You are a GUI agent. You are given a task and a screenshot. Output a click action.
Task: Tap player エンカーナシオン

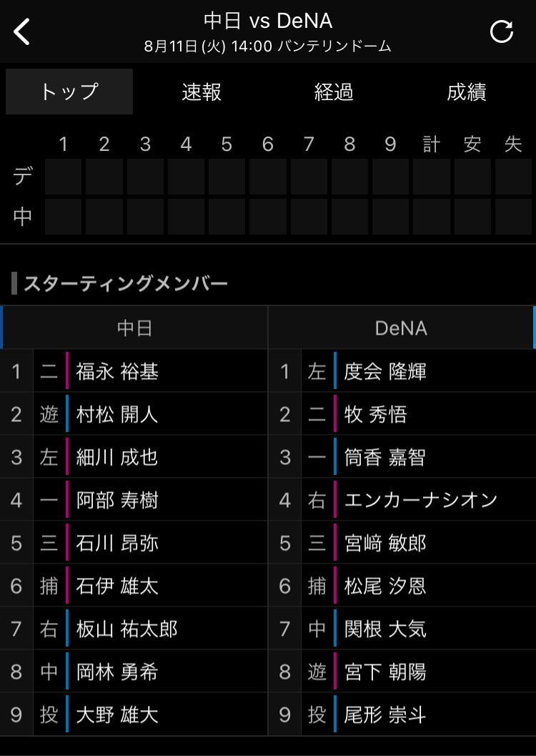point(421,501)
